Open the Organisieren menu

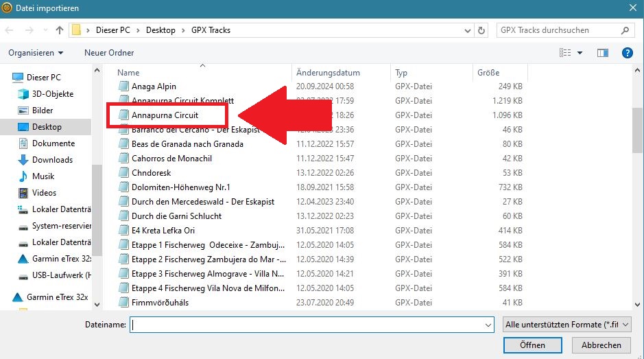(36, 53)
